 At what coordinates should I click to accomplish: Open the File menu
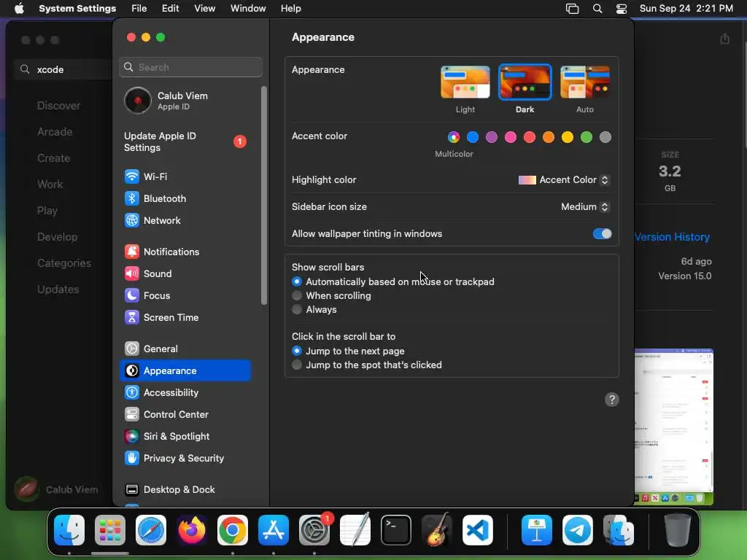139,9
